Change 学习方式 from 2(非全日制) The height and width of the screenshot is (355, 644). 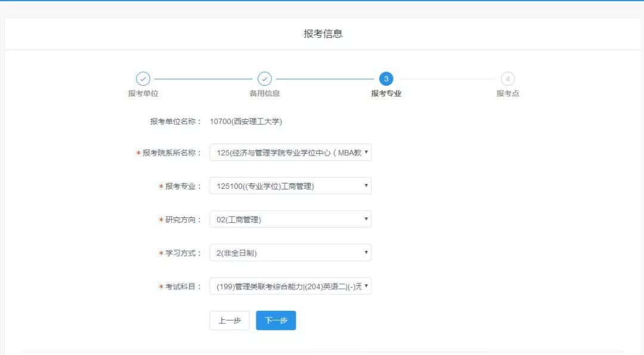(290, 253)
